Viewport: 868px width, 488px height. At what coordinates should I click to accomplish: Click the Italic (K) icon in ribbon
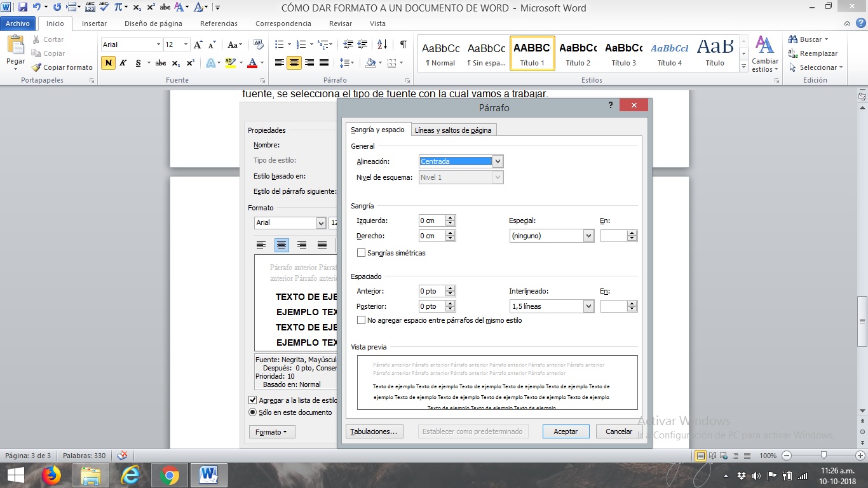(x=123, y=63)
